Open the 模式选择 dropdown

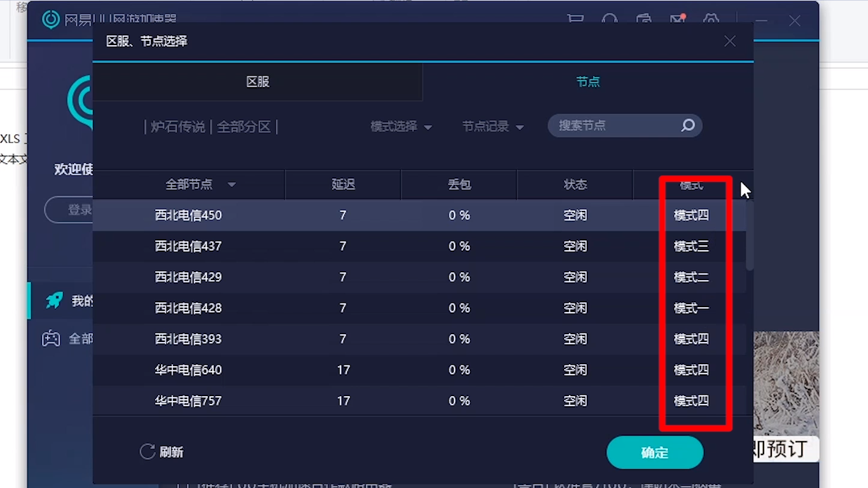pos(400,126)
